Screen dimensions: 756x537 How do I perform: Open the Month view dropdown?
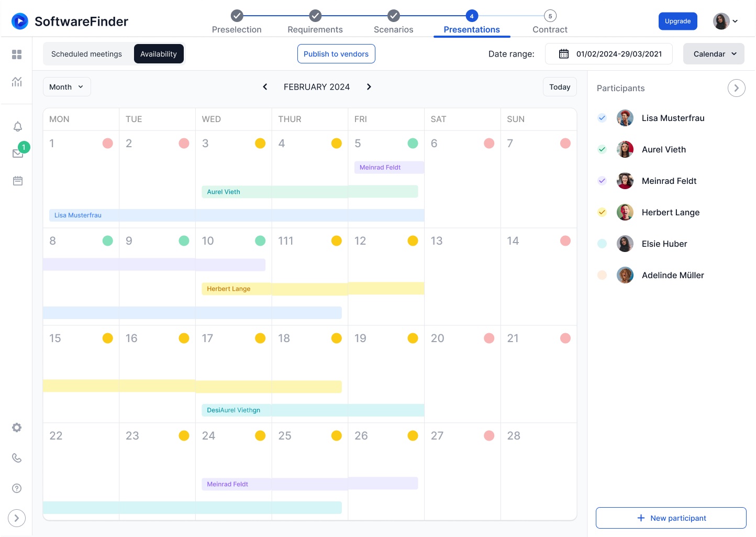pos(66,87)
